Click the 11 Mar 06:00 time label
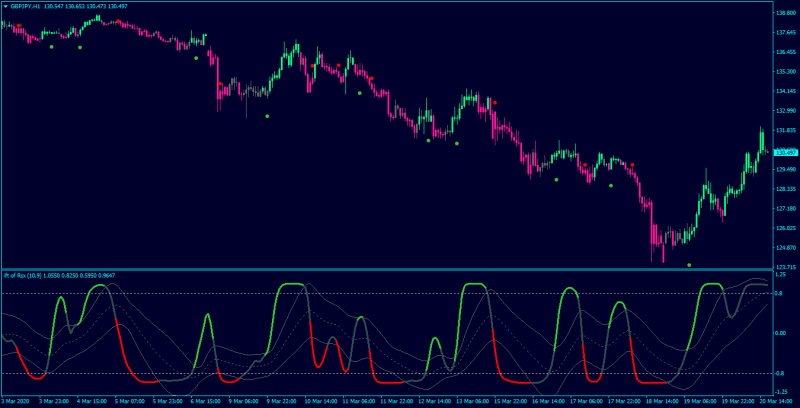Image resolution: width=800 pixels, height=408 pixels. pyautogui.click(x=358, y=402)
